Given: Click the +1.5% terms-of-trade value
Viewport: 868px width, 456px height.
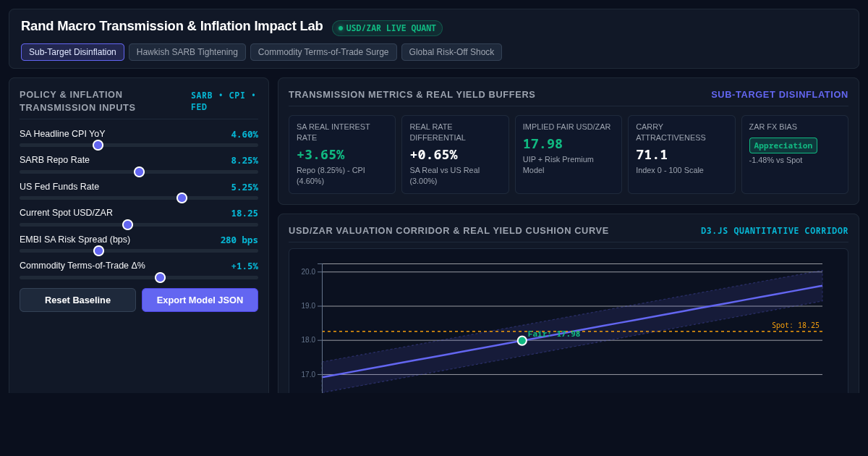Looking at the screenshot, I should 244,266.
